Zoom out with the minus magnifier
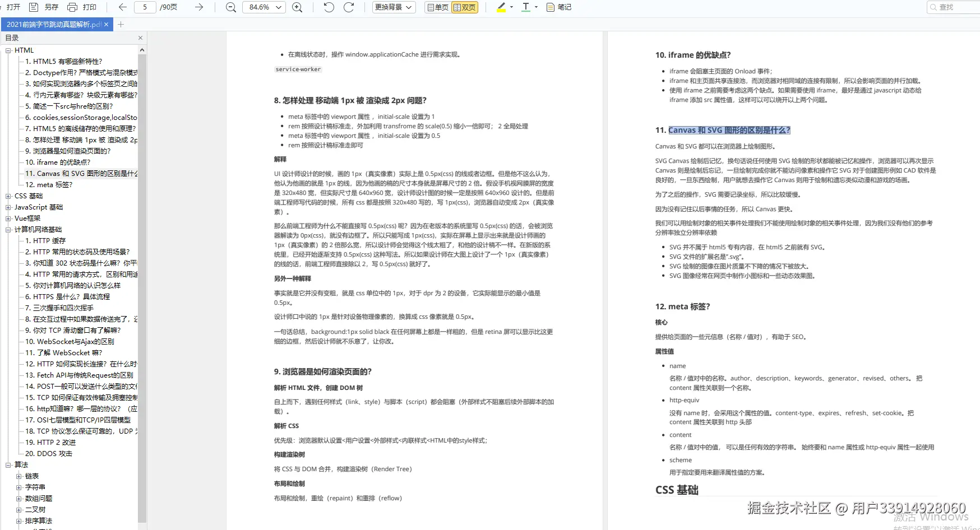The width and height of the screenshot is (980, 530). [230, 7]
